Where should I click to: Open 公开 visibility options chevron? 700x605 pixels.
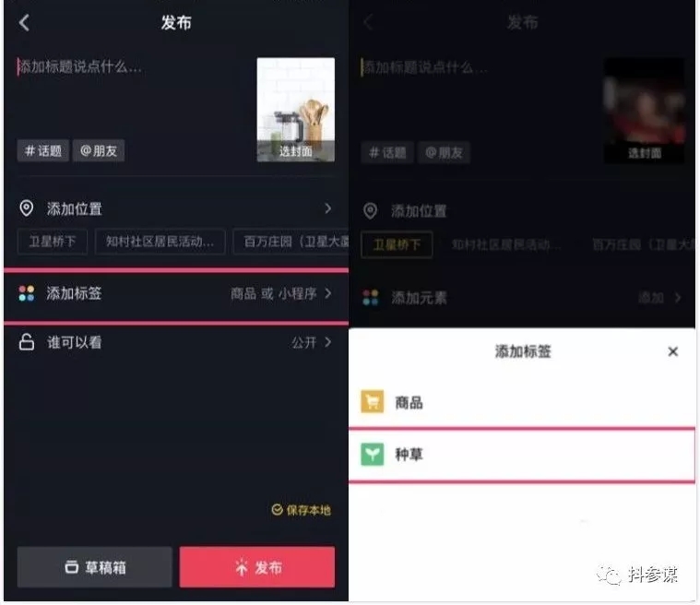[328, 342]
